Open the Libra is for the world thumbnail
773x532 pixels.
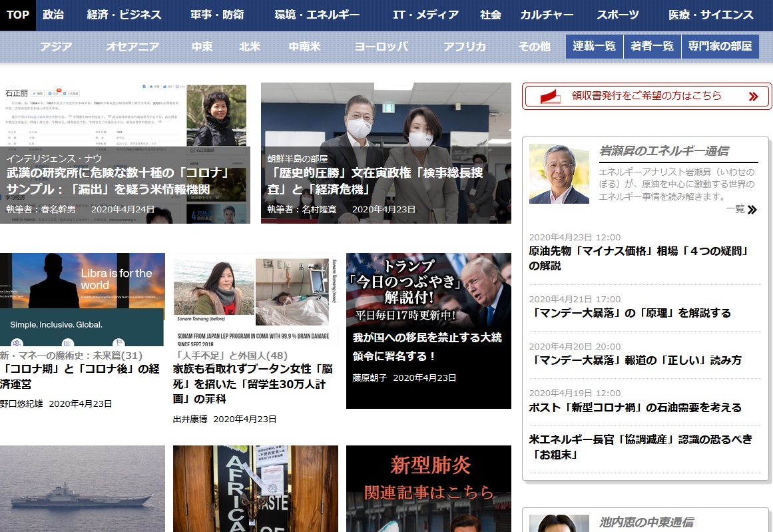coord(83,299)
